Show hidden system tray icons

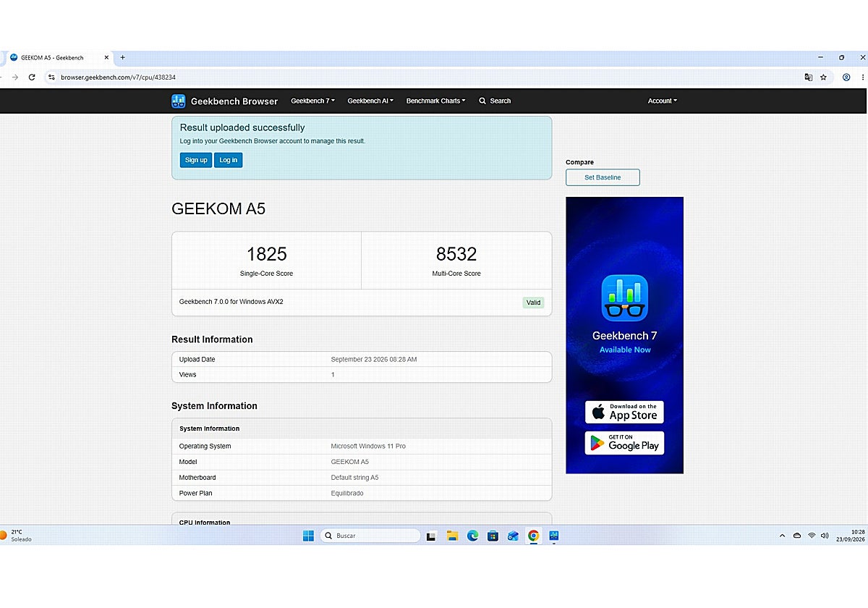tap(782, 536)
